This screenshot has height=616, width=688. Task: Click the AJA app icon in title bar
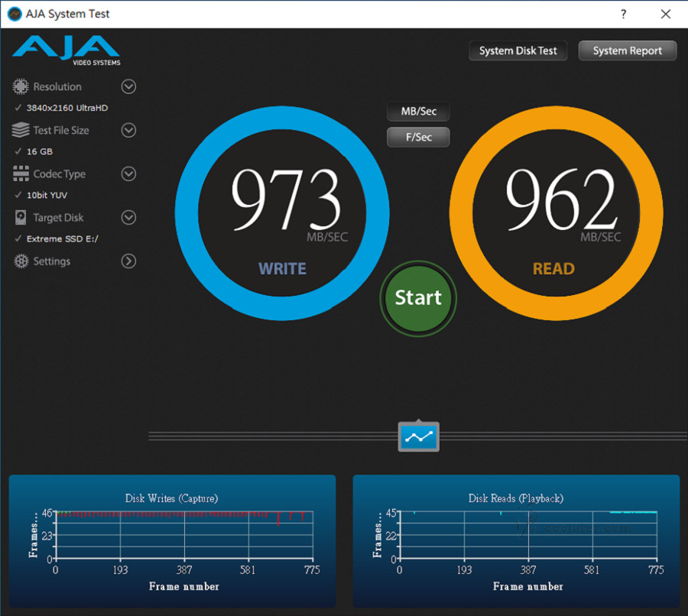15,14
